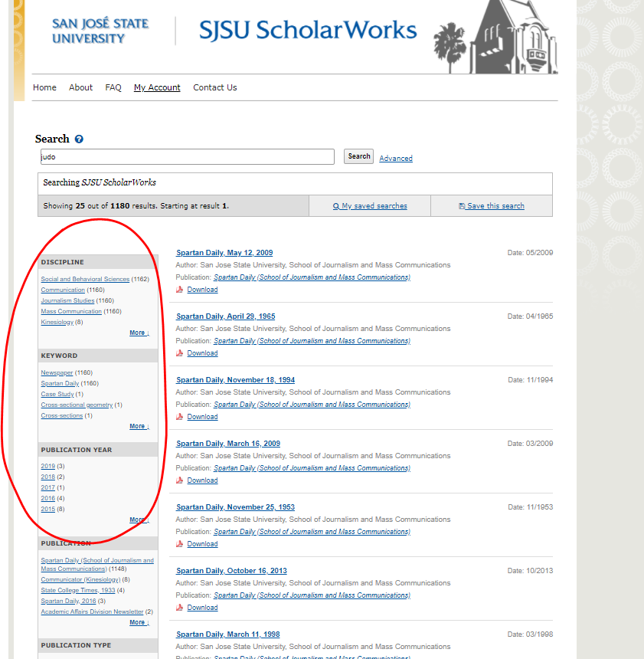Filter by Cross-sections keyword
644x659 pixels.
coord(62,415)
